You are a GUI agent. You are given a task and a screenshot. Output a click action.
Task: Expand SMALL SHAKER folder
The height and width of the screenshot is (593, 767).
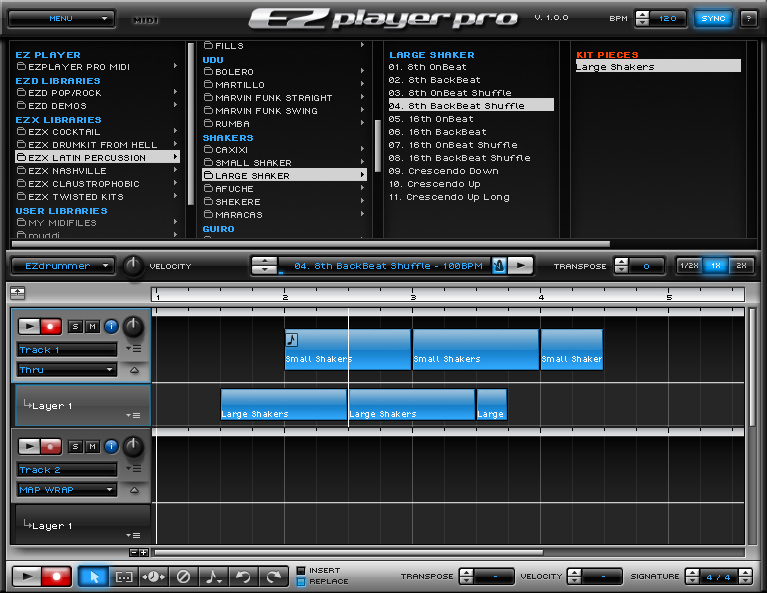(284, 163)
